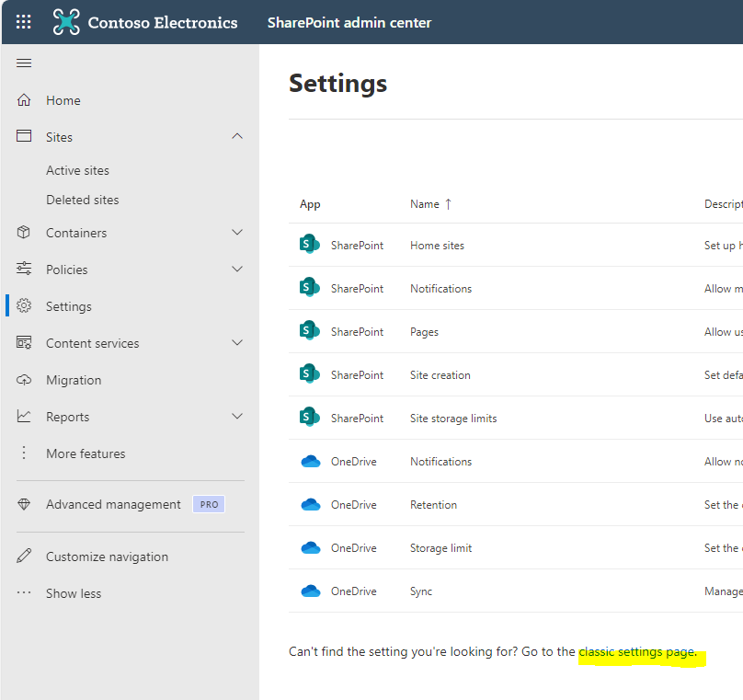Click SharePoint icon in Site storage limits row
The image size is (743, 700).
tap(309, 417)
